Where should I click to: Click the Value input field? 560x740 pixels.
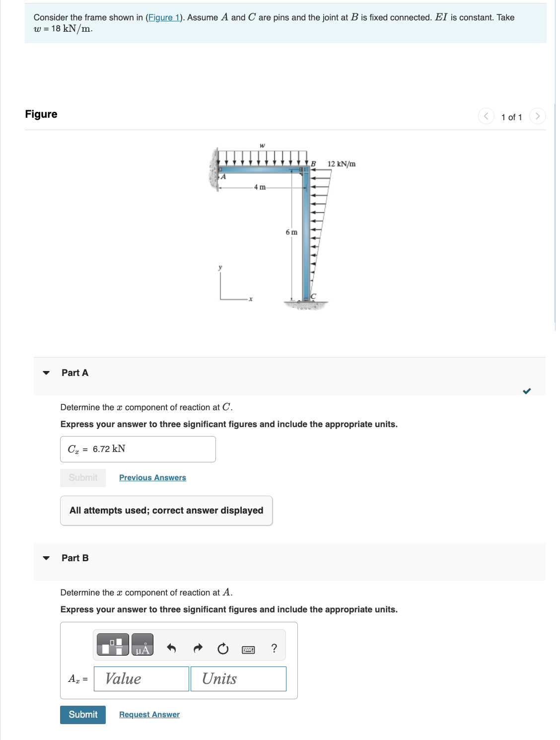click(141, 678)
